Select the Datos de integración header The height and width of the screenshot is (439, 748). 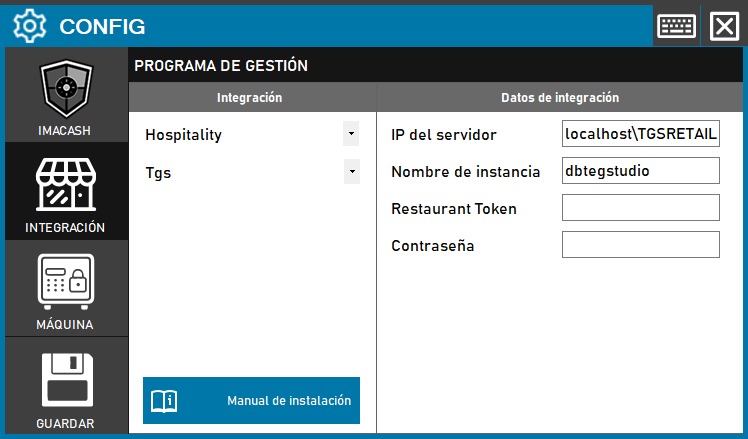(x=559, y=98)
